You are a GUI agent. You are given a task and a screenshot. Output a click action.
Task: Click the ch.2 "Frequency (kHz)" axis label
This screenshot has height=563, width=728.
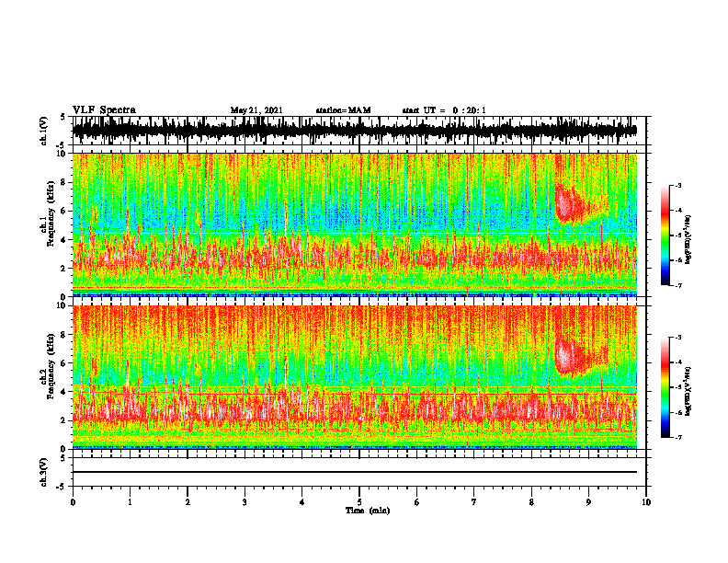pyautogui.click(x=51, y=366)
